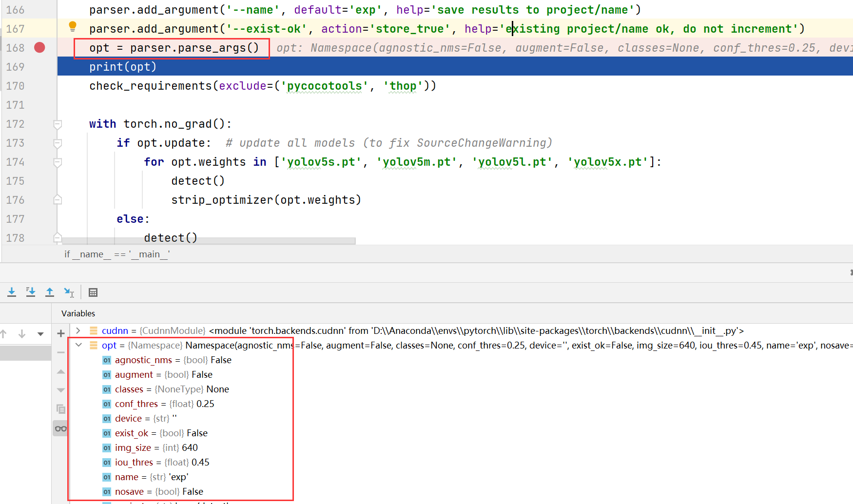The image size is (853, 504).
Task: Open the dropdown arrow beside navigation arrows
Action: (x=40, y=334)
